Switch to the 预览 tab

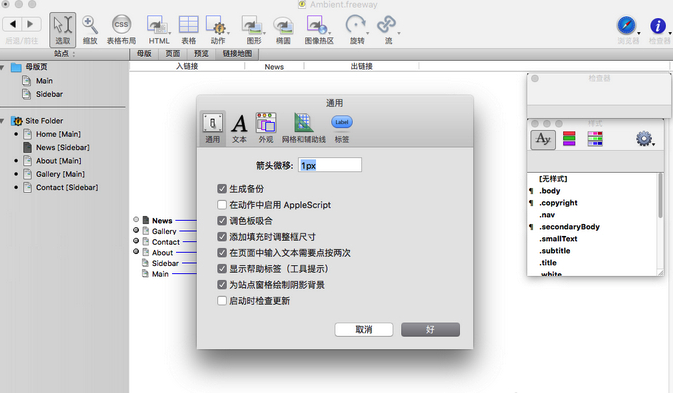(x=201, y=54)
